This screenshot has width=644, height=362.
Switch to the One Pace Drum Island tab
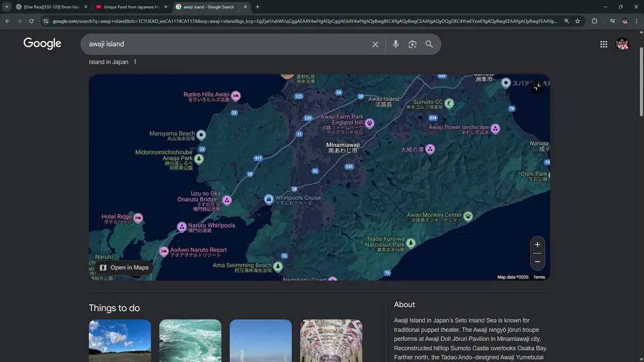[51, 7]
